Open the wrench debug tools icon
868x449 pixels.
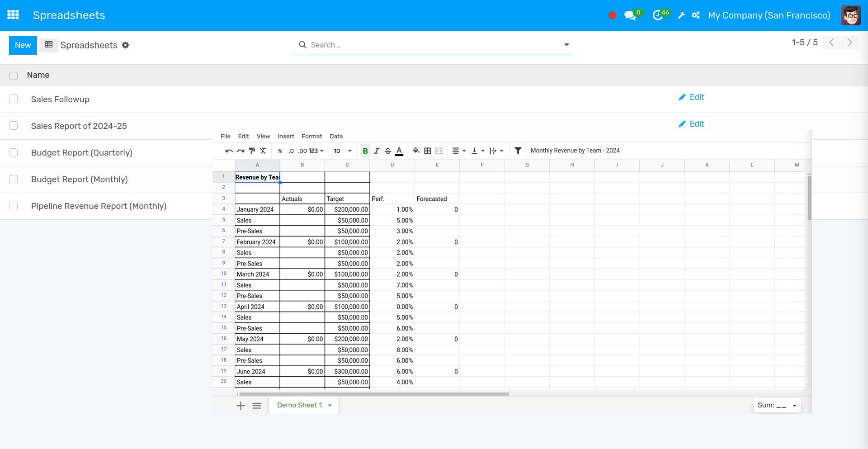pyautogui.click(x=681, y=15)
